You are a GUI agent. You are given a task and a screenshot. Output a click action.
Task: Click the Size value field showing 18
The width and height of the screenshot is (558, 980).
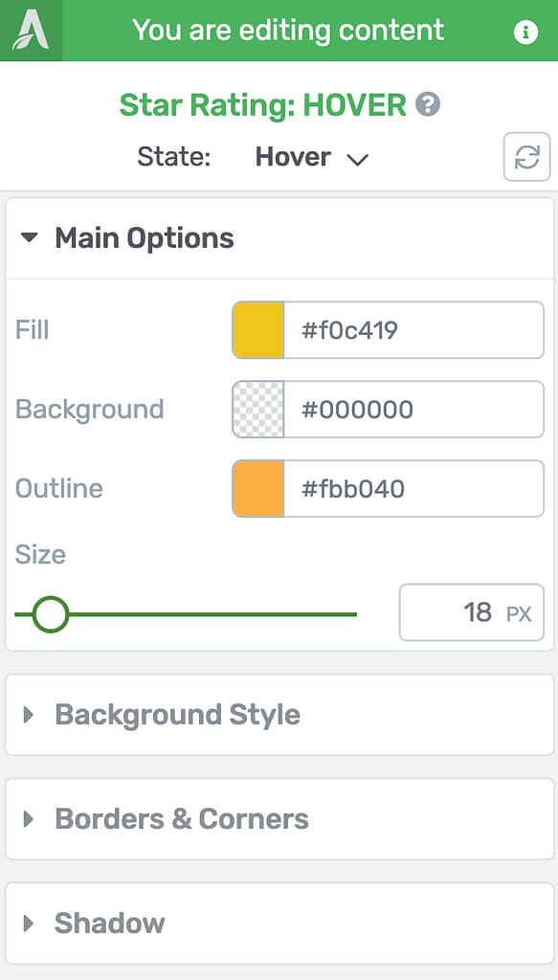pyautogui.click(x=472, y=612)
